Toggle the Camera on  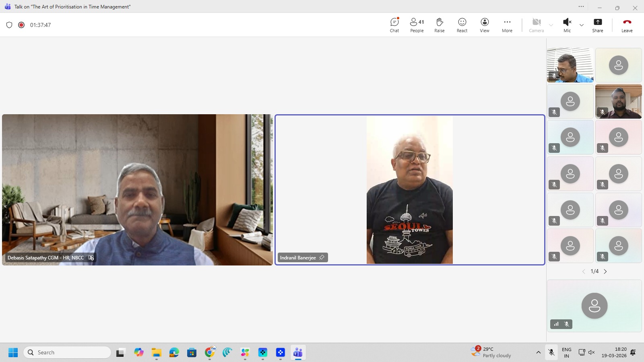coord(536,25)
